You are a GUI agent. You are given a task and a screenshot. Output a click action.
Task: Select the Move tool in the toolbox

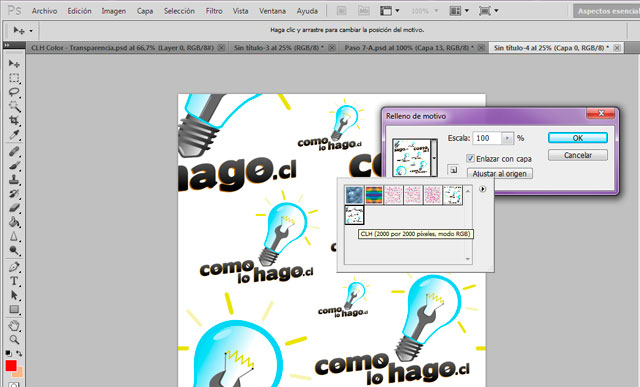[x=14, y=64]
